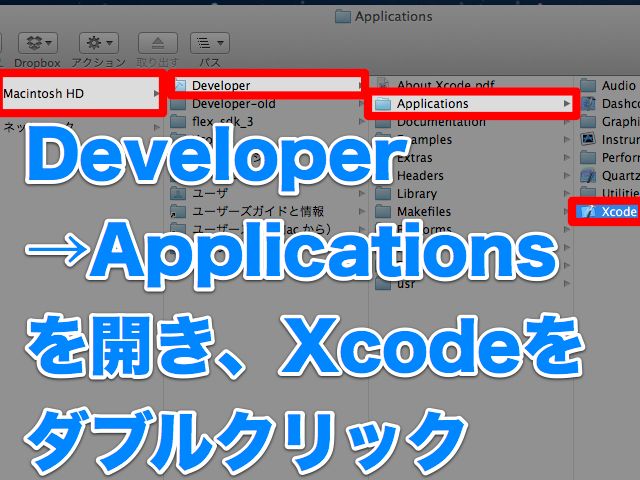Screen dimensions: 640x480
Task: Select the Headers folder name
Action: pos(420,176)
